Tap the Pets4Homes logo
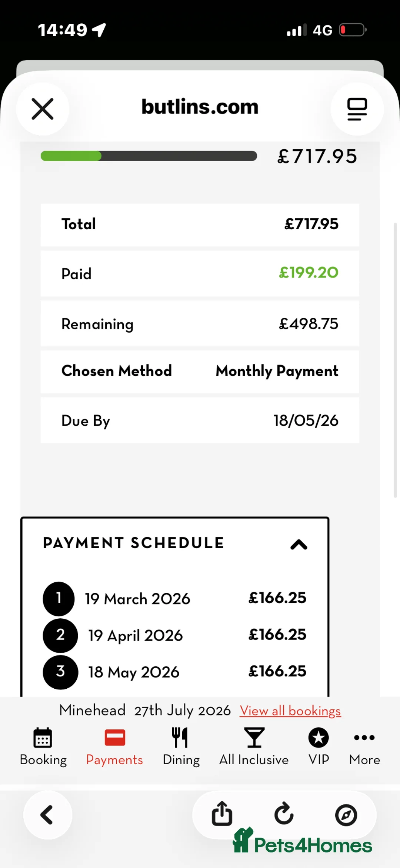400x868 pixels. 302,842
